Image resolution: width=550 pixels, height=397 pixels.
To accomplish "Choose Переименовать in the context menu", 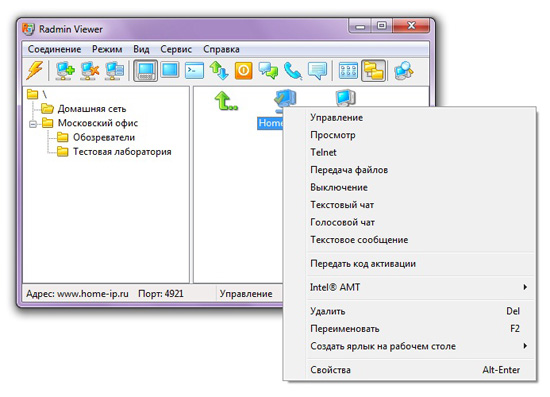I will 410,329.
